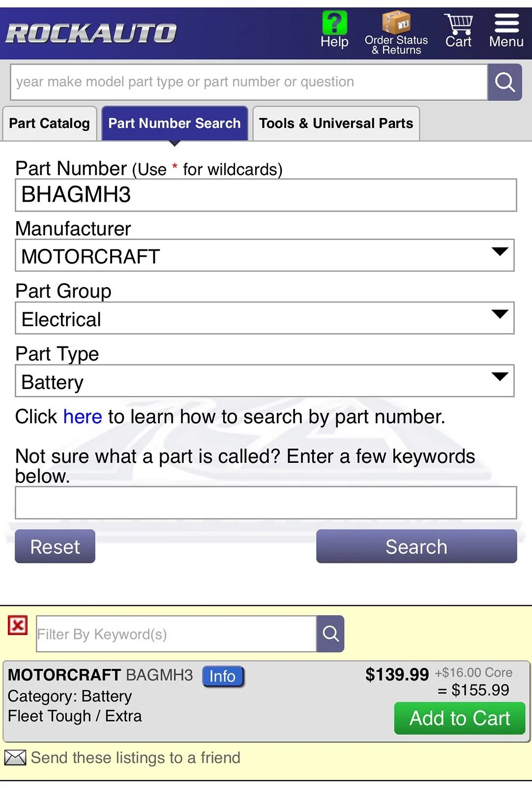Click the $139.99 price text
This screenshot has height=787, width=532.
pos(397,675)
